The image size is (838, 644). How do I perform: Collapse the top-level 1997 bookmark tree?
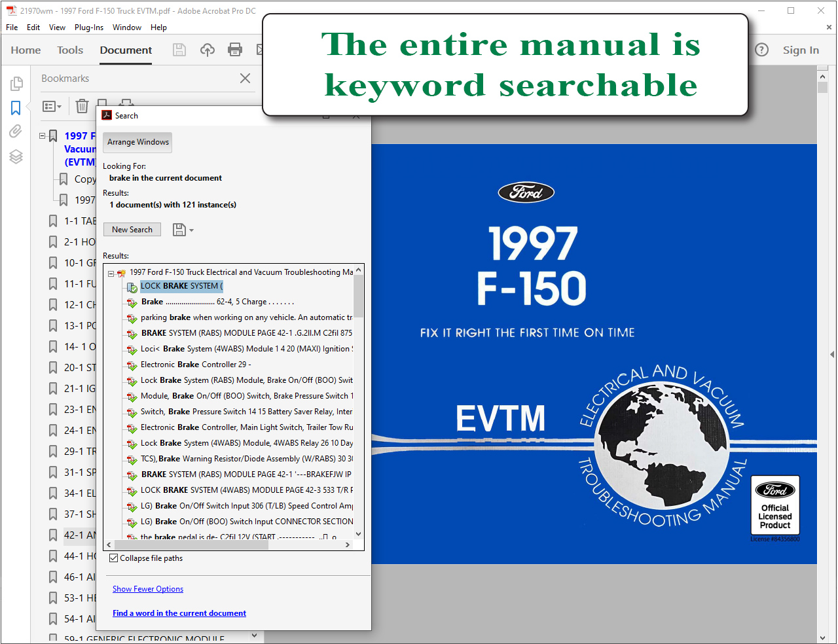tap(43, 136)
